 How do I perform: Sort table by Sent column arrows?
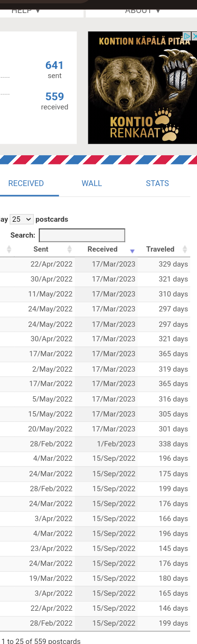click(x=70, y=249)
